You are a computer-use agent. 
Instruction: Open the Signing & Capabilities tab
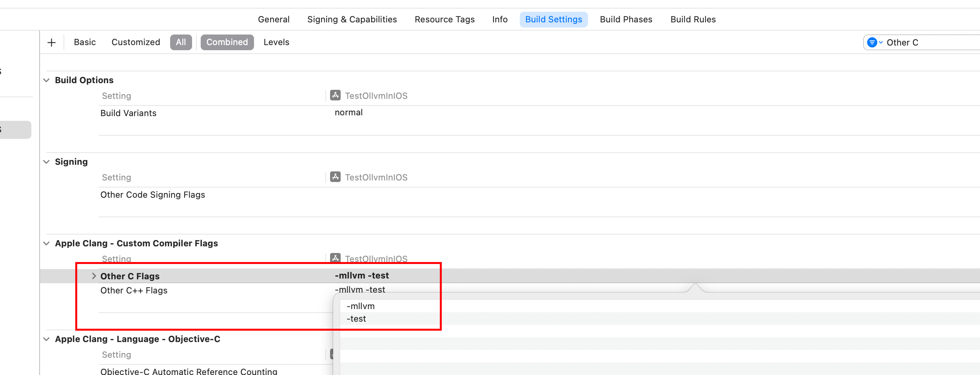352,20
